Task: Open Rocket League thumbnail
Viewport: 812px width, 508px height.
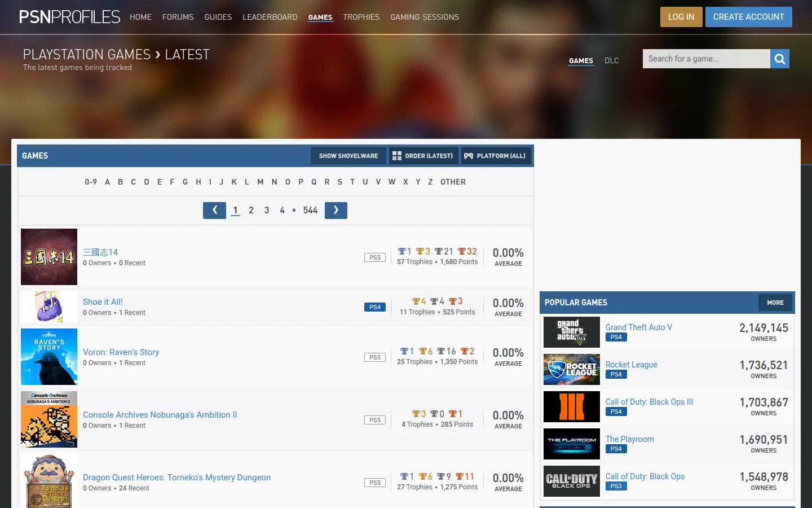Action: pos(572,369)
